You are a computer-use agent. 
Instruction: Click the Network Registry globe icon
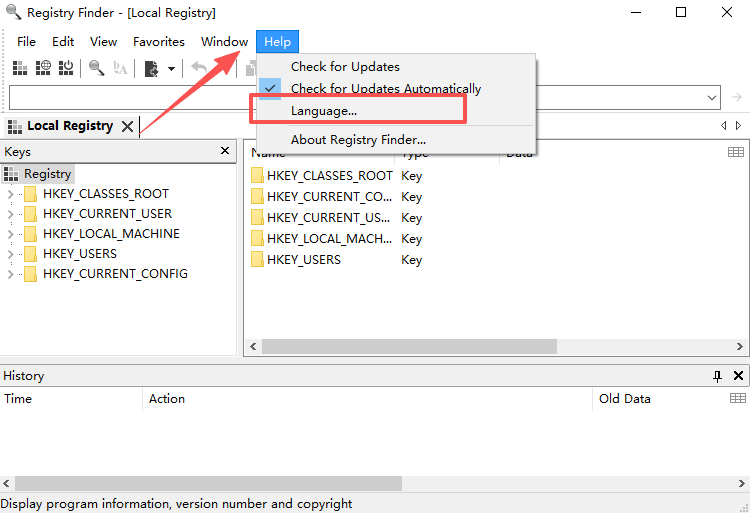pos(43,68)
